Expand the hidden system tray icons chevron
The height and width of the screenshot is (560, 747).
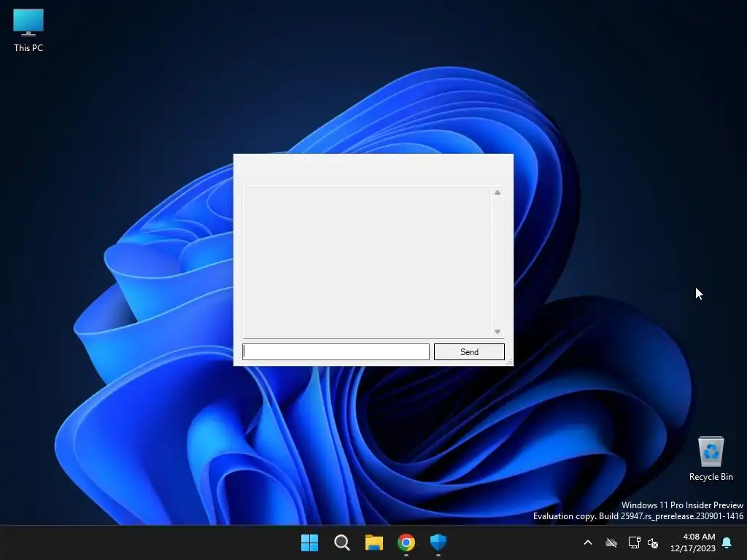[588, 542]
